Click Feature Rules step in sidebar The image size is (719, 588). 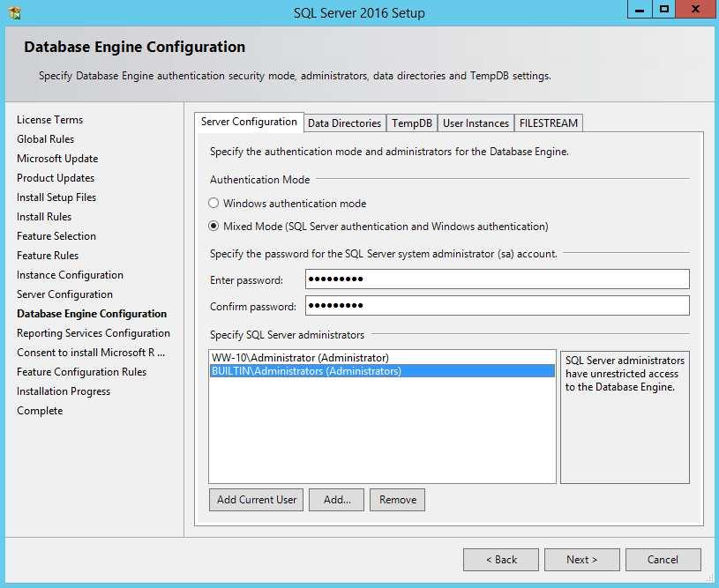pyautogui.click(x=48, y=256)
